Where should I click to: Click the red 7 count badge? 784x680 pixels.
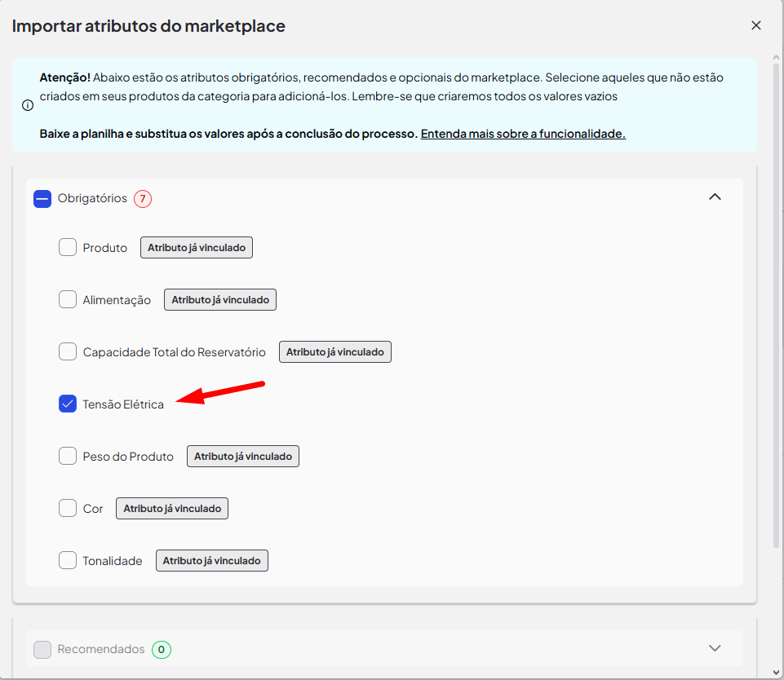coord(143,198)
